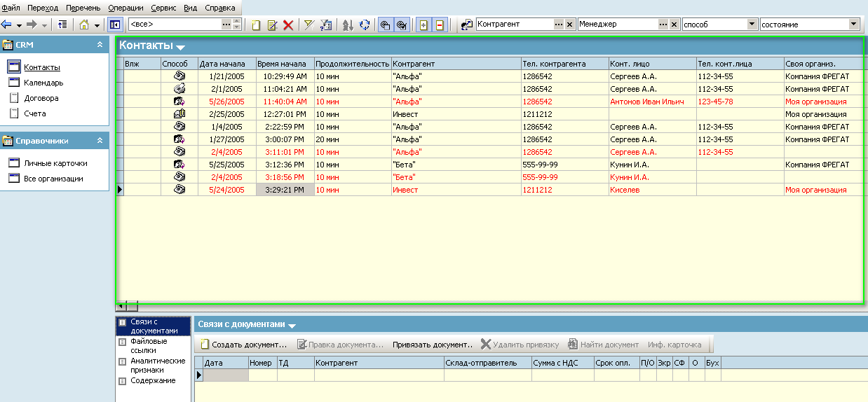Open the Сервис menu

(x=164, y=8)
